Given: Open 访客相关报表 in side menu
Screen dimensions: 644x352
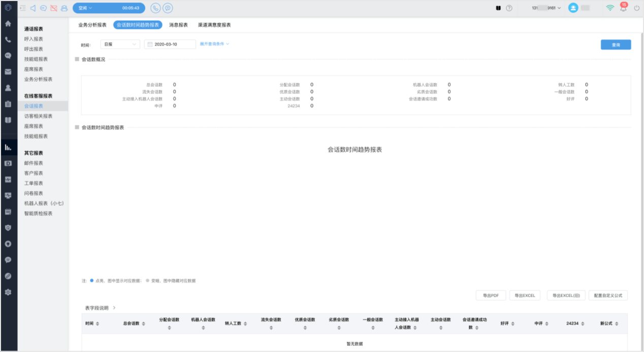Looking at the screenshot, I should click(x=39, y=116).
